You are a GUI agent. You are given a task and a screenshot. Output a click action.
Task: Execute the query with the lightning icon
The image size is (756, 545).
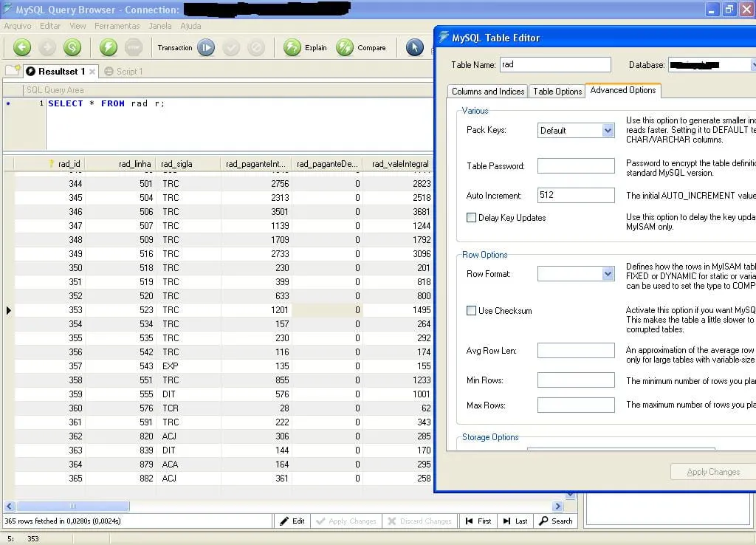coord(109,47)
